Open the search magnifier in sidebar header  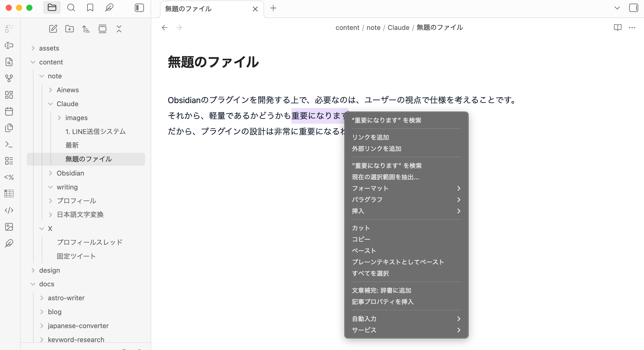pos(71,8)
